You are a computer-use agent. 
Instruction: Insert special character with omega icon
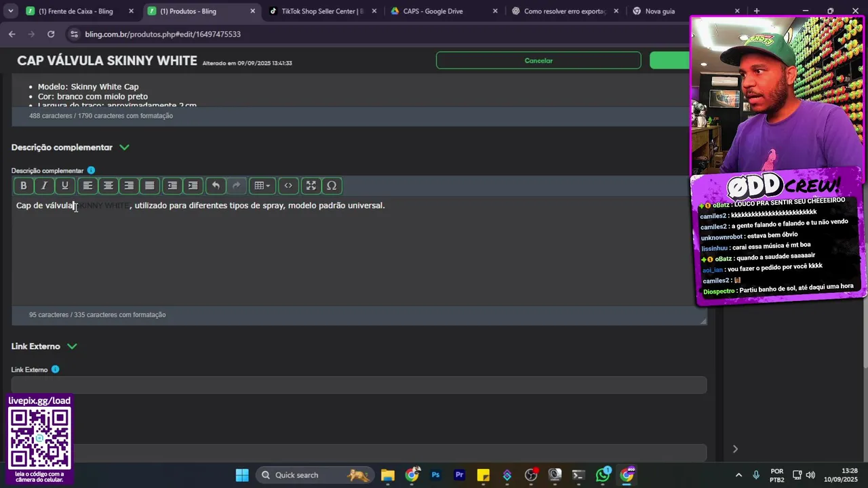[x=332, y=186]
